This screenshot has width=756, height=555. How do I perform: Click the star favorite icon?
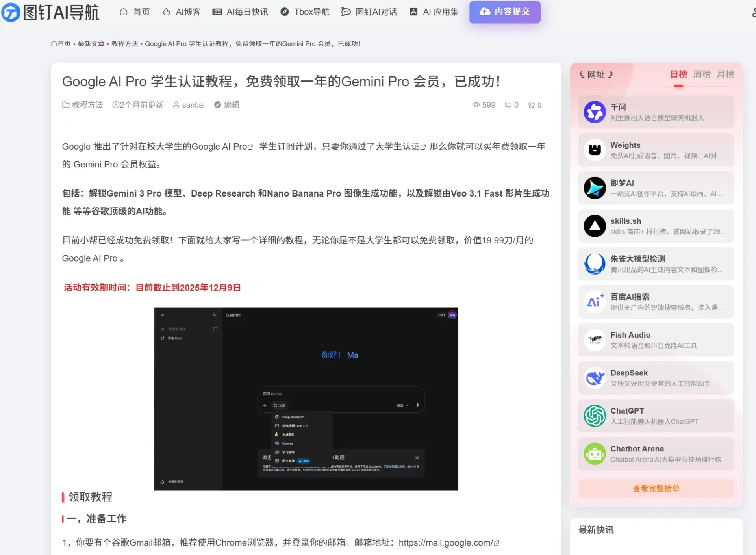(x=531, y=105)
